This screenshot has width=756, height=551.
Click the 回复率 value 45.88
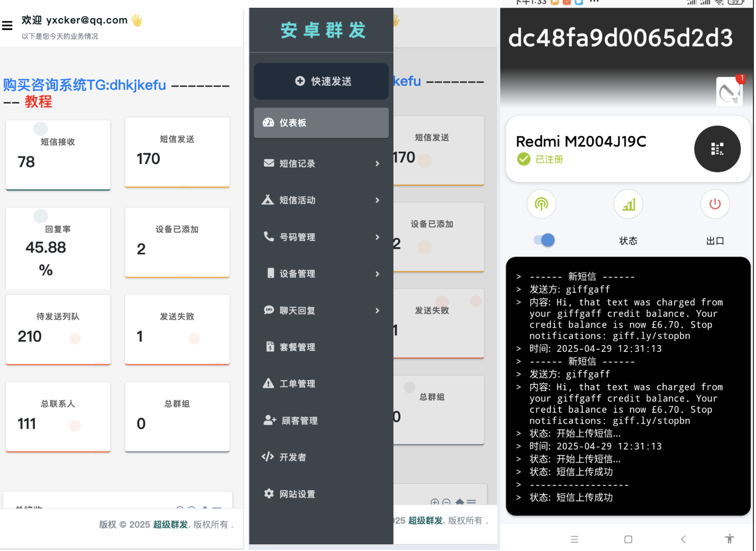point(46,248)
